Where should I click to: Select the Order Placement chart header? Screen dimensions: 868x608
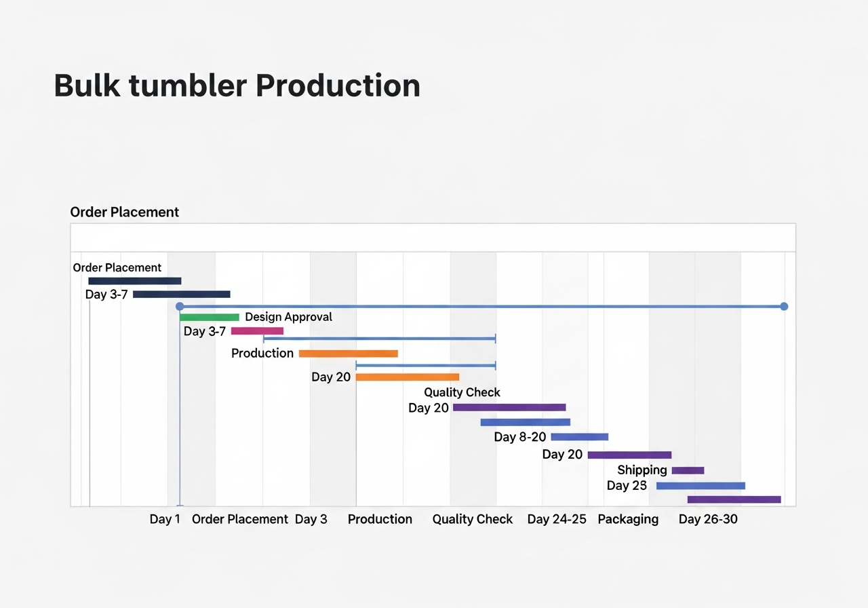(125, 212)
